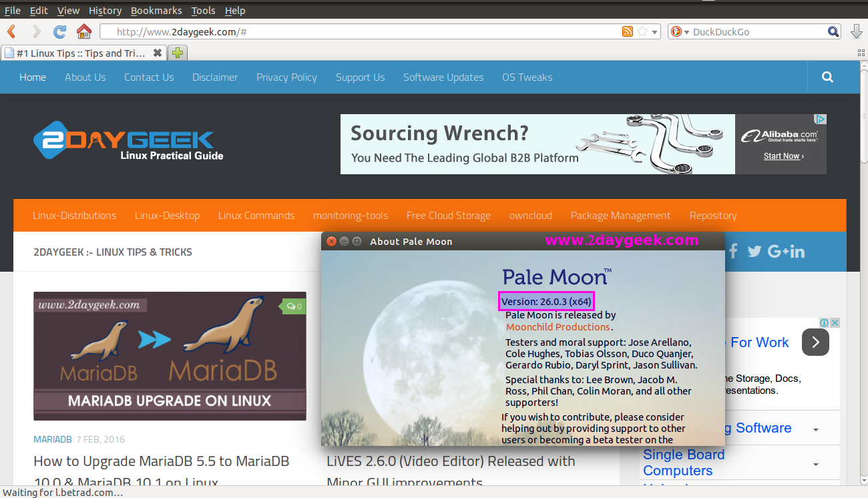Open the Contact Us page
This screenshot has width=868, height=498.
click(x=149, y=77)
